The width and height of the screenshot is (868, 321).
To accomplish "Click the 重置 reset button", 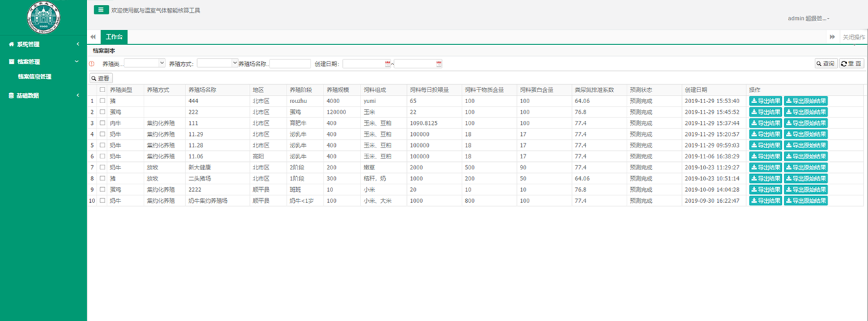I will pos(852,64).
